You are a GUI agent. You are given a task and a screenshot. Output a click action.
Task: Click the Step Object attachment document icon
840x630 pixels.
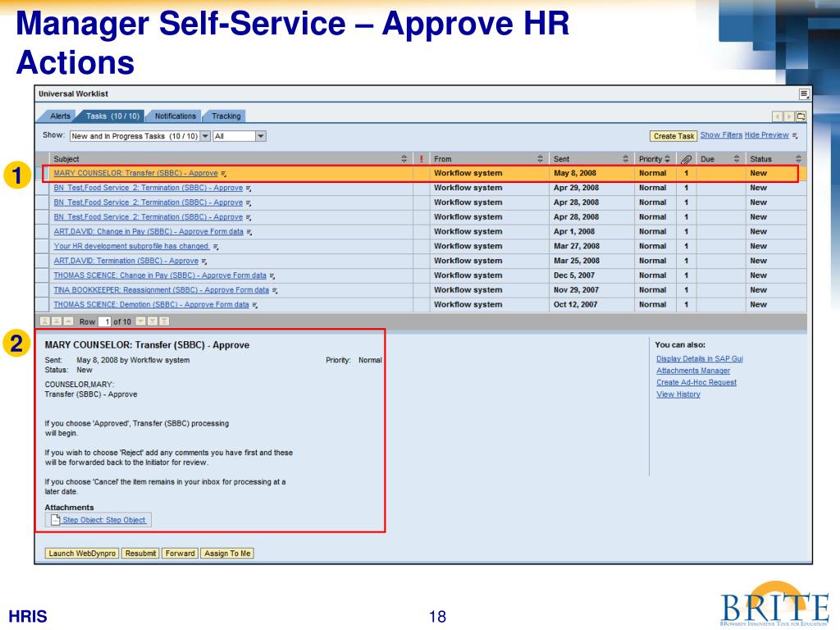tap(55, 519)
